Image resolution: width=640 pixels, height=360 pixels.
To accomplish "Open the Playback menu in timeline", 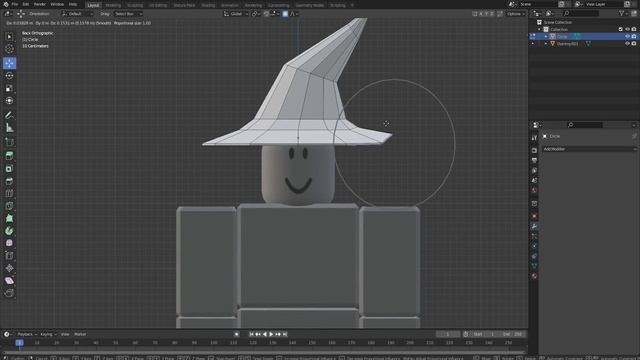I will (27, 334).
